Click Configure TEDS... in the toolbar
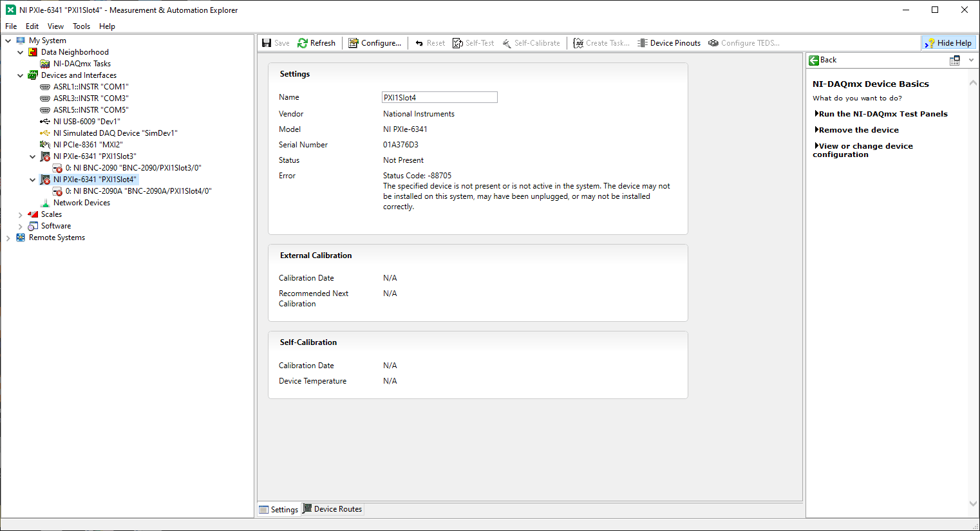Viewport: 980px width, 531px height. click(744, 43)
